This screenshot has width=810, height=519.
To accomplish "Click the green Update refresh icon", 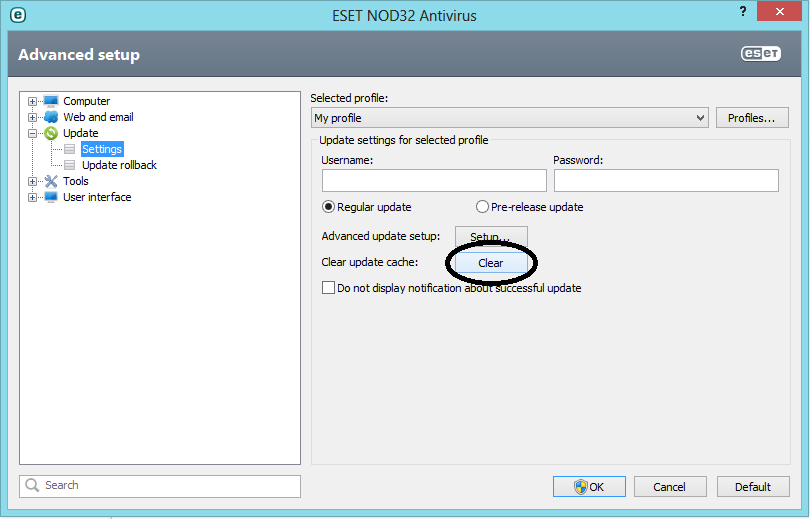I will click(51, 133).
